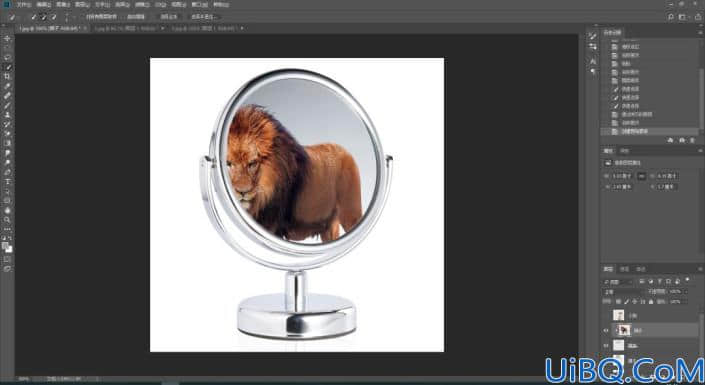This screenshot has height=385, width=705.
Task: Open the Image menu
Action: tap(62, 4)
